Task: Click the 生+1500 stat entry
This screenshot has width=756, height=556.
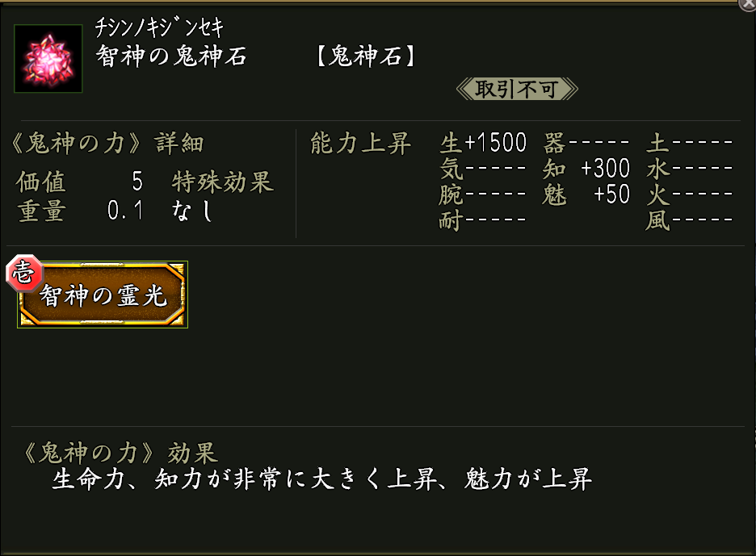Action: (483, 144)
